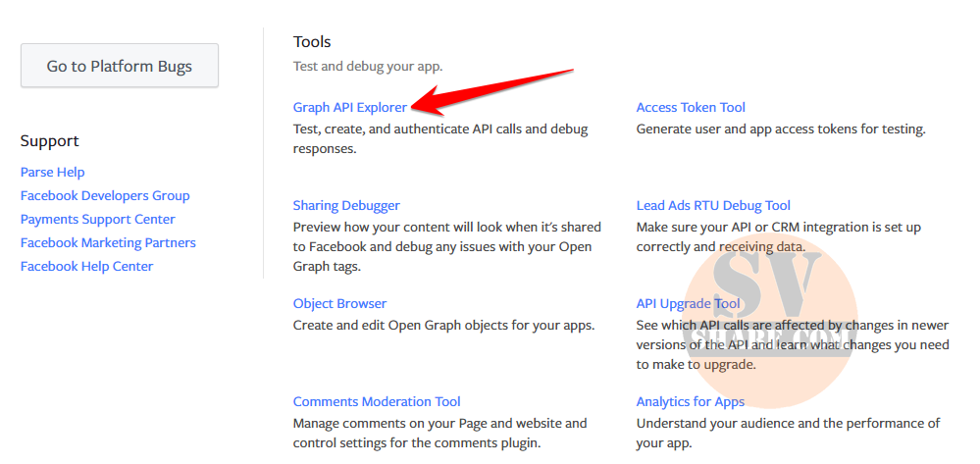Click the 'Test and debug your app' subtitle
This screenshot has width=980, height=464.
[x=368, y=66]
